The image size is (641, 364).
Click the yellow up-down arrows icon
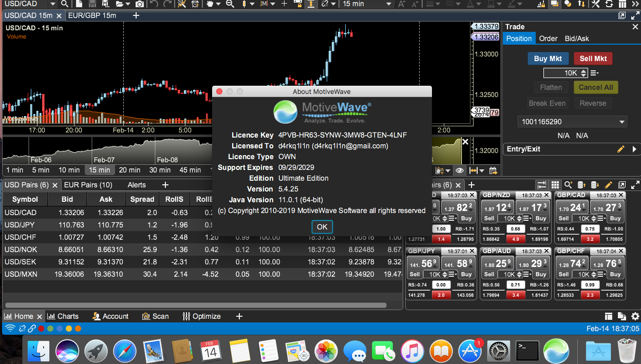(581, 4)
